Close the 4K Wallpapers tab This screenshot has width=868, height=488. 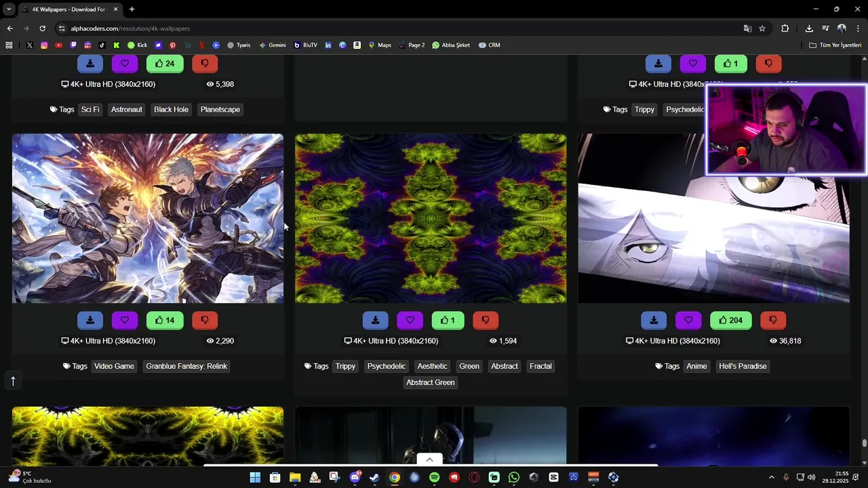click(x=115, y=9)
